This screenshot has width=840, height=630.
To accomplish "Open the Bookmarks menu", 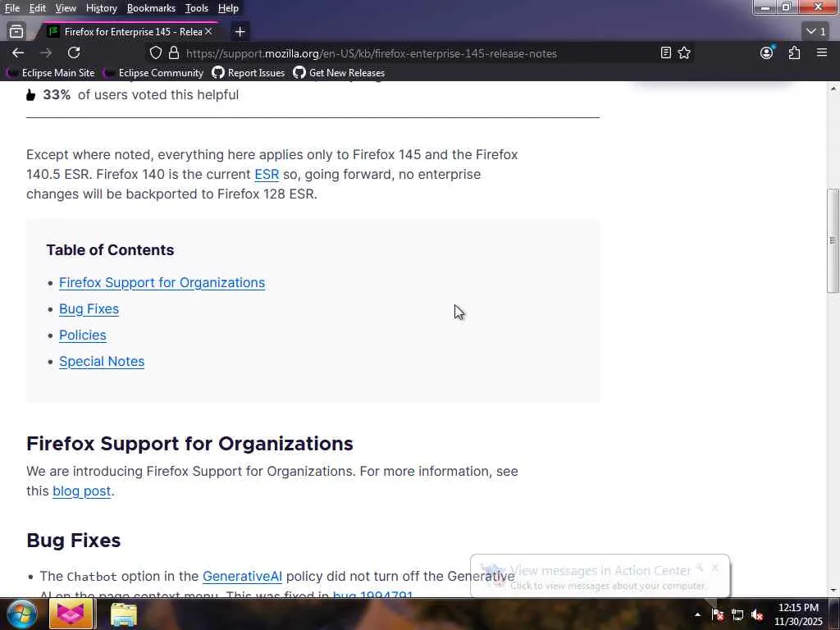I will (151, 8).
